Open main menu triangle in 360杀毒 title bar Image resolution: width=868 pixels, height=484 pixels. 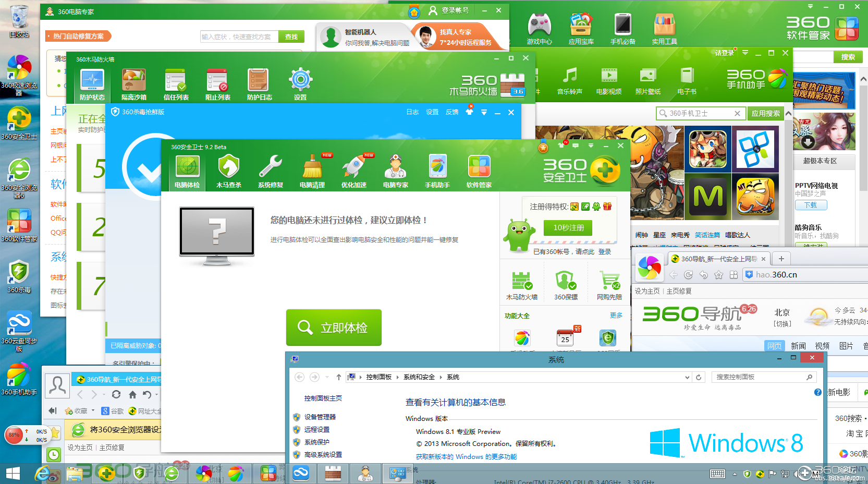pyautogui.click(x=484, y=112)
